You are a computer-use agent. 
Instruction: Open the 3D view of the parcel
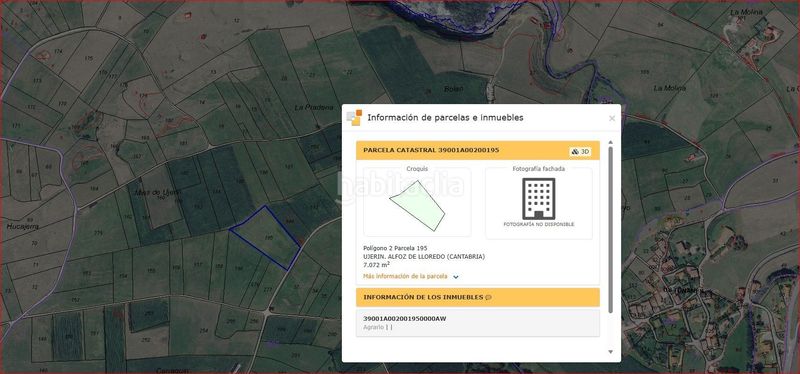click(581, 152)
